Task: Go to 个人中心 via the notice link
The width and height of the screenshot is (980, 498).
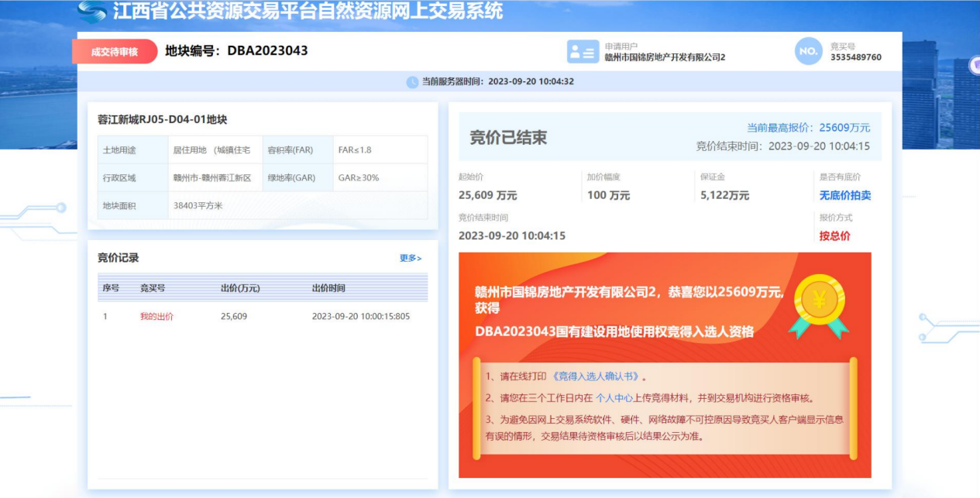Action: click(x=614, y=398)
